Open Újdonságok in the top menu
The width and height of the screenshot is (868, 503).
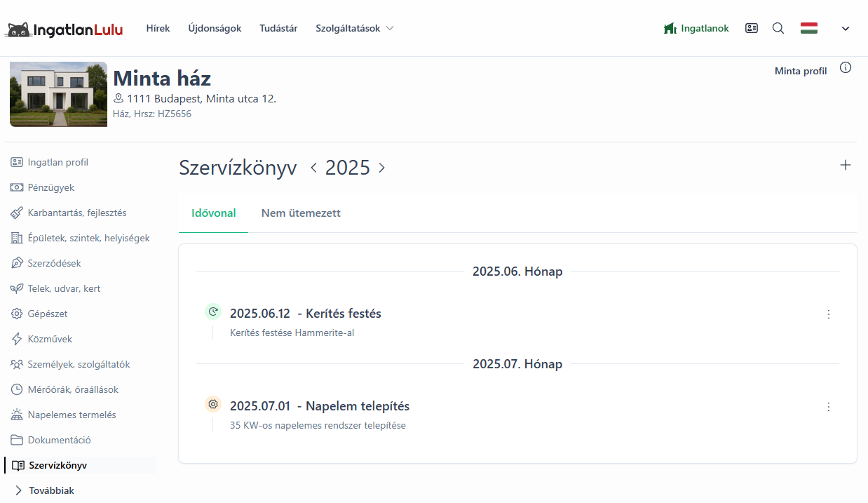(x=215, y=29)
